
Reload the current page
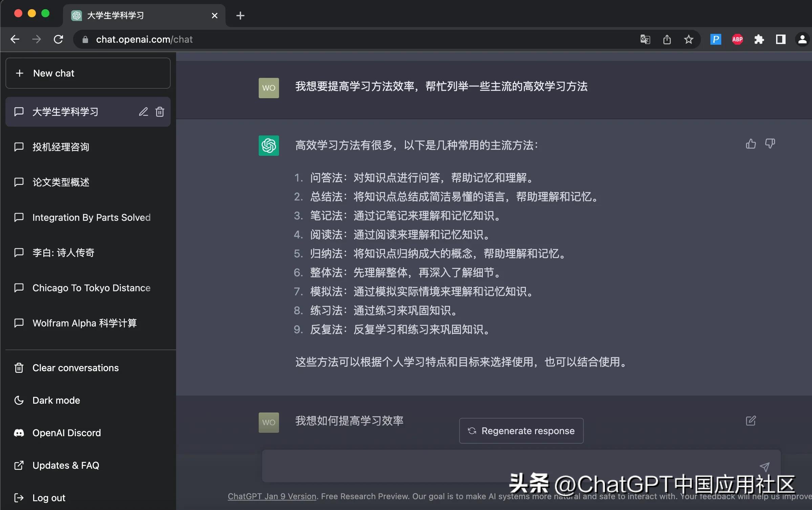(x=58, y=39)
